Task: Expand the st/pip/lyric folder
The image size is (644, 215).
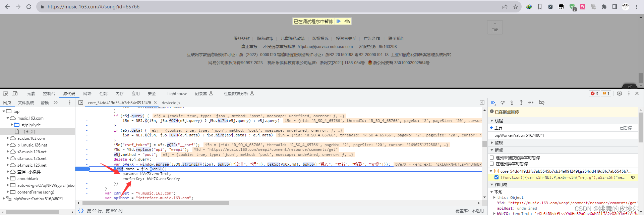Action: coord(12,125)
